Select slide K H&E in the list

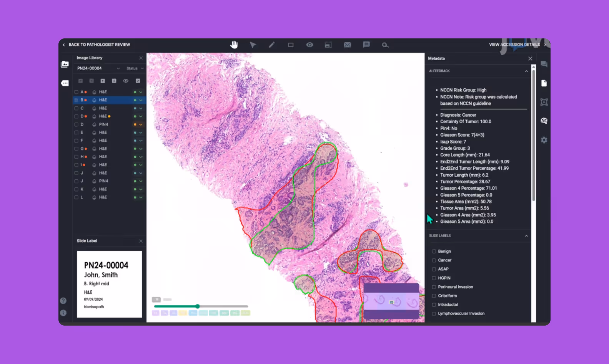click(109, 189)
